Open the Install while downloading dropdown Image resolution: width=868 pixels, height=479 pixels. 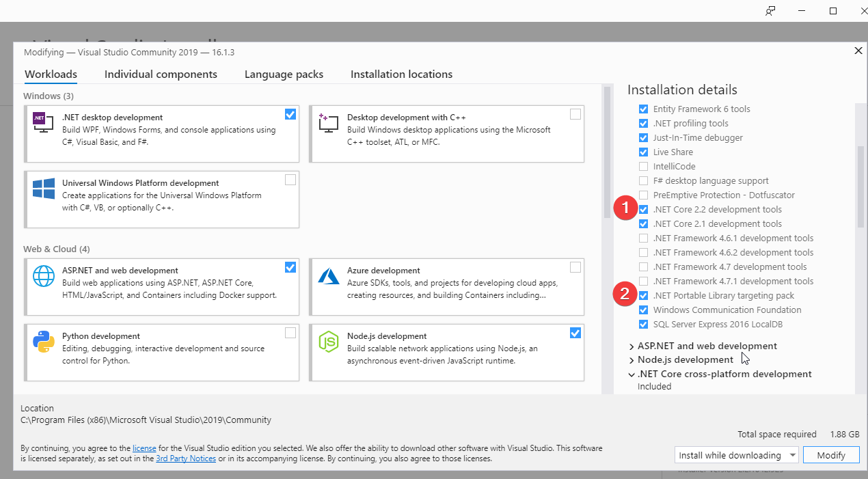736,455
